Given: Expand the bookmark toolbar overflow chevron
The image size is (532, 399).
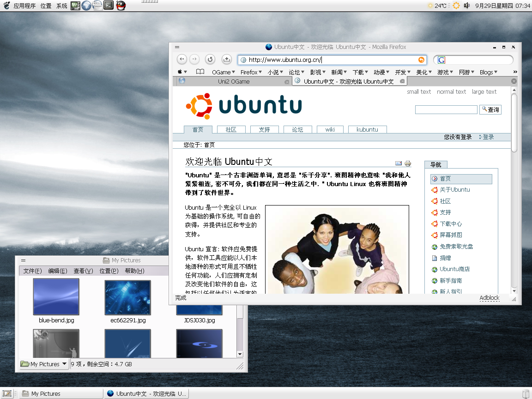Looking at the screenshot, I should pos(515,72).
